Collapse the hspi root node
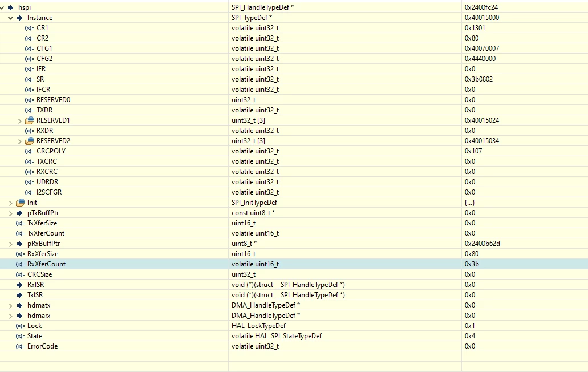 click(x=2, y=7)
